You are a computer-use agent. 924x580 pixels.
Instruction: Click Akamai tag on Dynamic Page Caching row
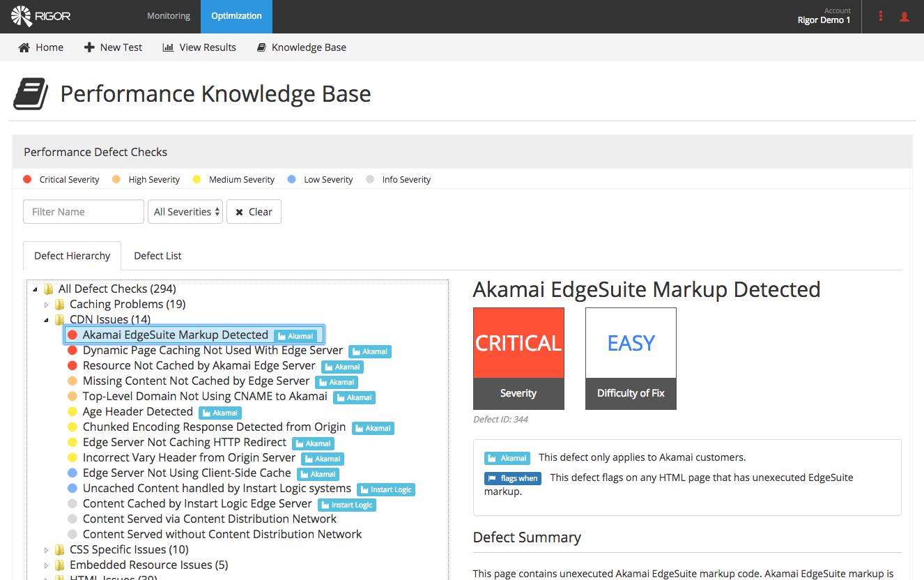click(x=370, y=351)
